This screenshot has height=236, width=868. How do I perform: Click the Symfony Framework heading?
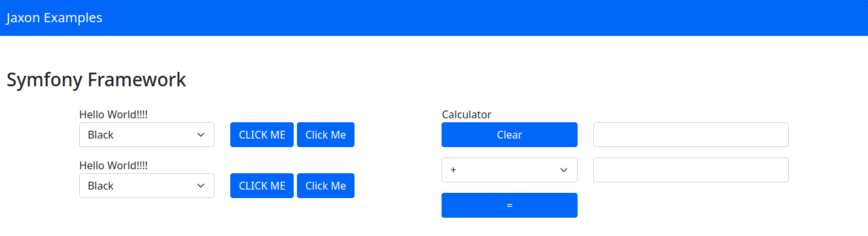point(96,80)
